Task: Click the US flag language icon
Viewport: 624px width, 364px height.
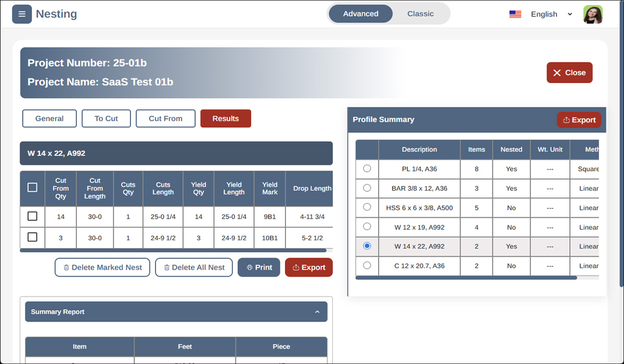Action: (515, 14)
